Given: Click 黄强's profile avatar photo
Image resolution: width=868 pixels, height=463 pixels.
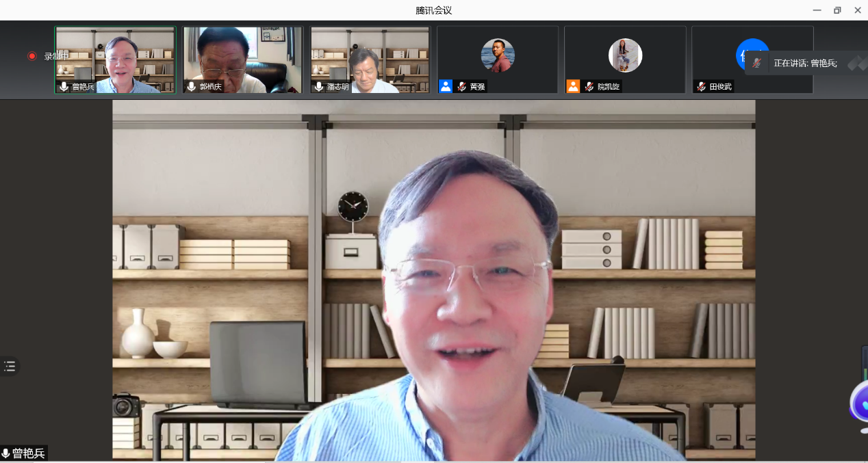Looking at the screenshot, I should tap(498, 55).
